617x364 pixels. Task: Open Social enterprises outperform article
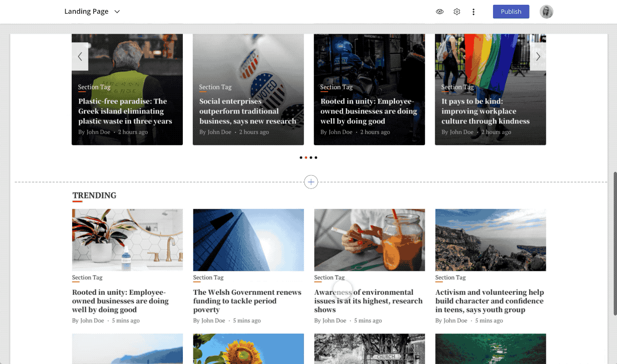pyautogui.click(x=247, y=111)
